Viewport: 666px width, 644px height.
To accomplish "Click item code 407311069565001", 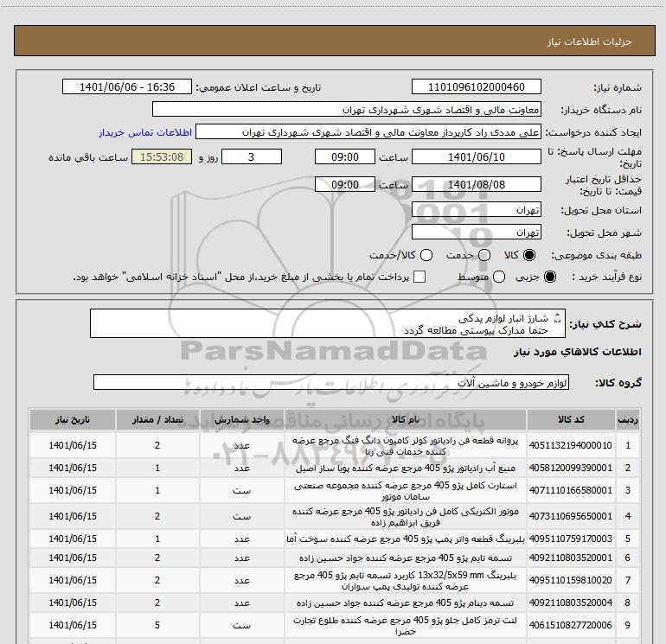I will click(571, 516).
